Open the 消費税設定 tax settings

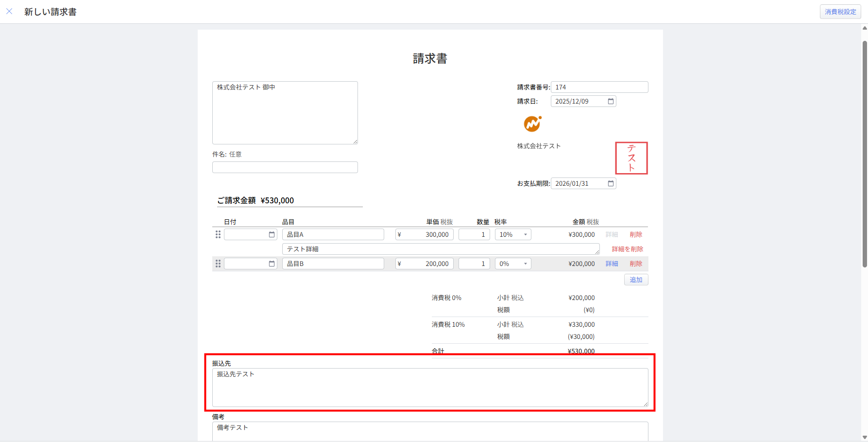tap(840, 12)
